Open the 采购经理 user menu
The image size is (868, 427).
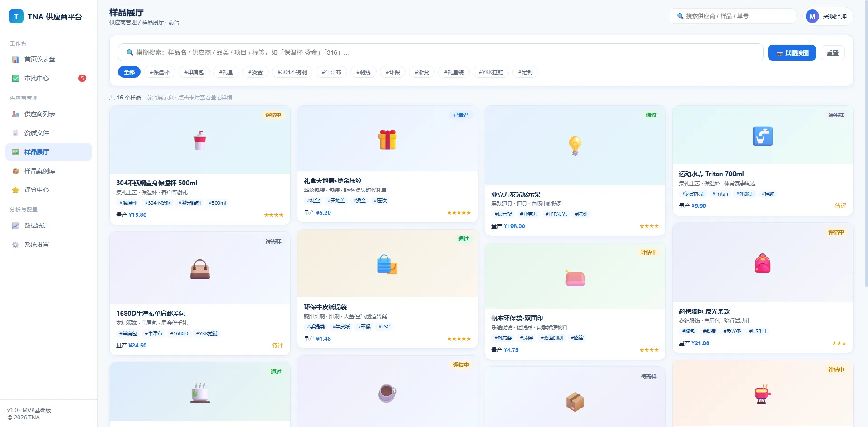click(828, 16)
